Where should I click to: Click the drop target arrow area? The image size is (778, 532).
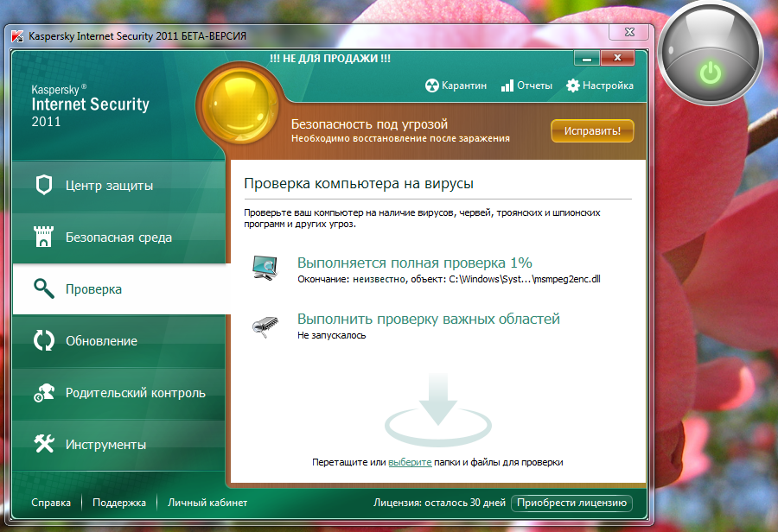[438, 410]
